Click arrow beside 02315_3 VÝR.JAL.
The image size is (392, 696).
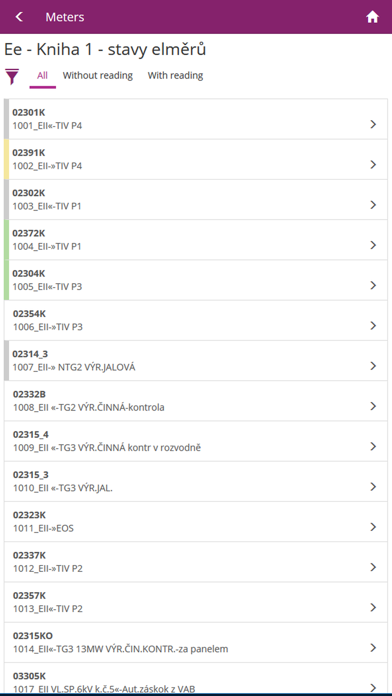point(373,487)
